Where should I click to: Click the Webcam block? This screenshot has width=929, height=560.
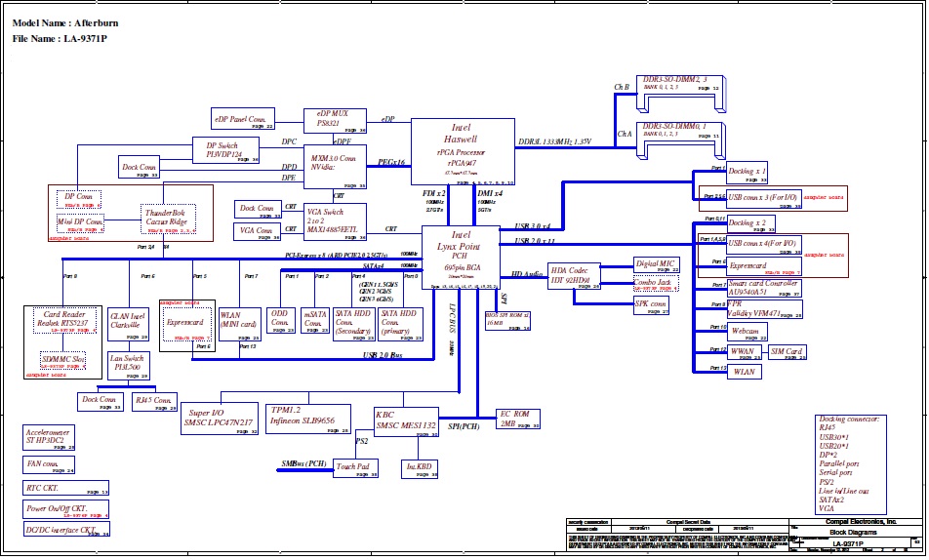(x=747, y=332)
